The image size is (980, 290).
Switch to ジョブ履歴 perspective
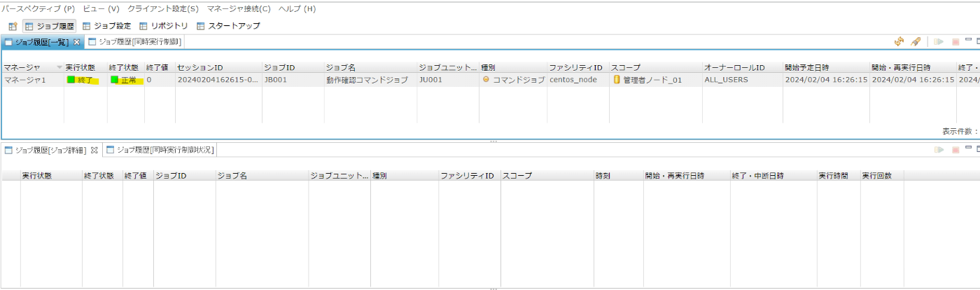click(50, 26)
